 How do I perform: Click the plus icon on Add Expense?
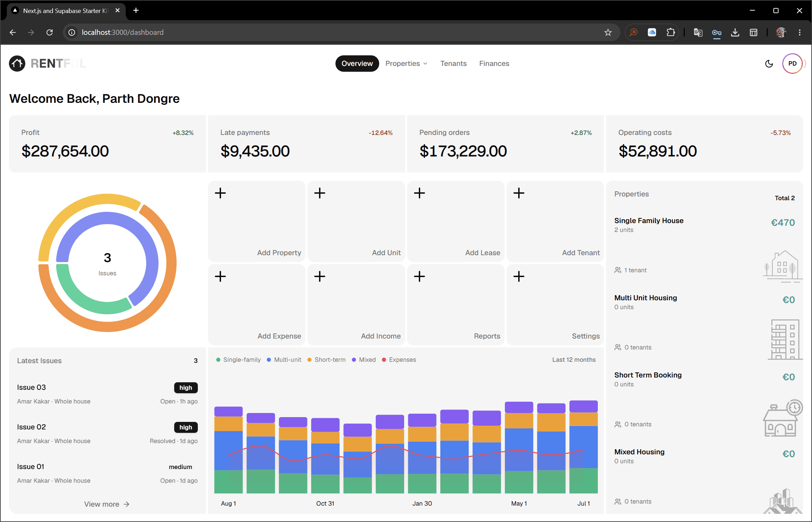click(220, 276)
